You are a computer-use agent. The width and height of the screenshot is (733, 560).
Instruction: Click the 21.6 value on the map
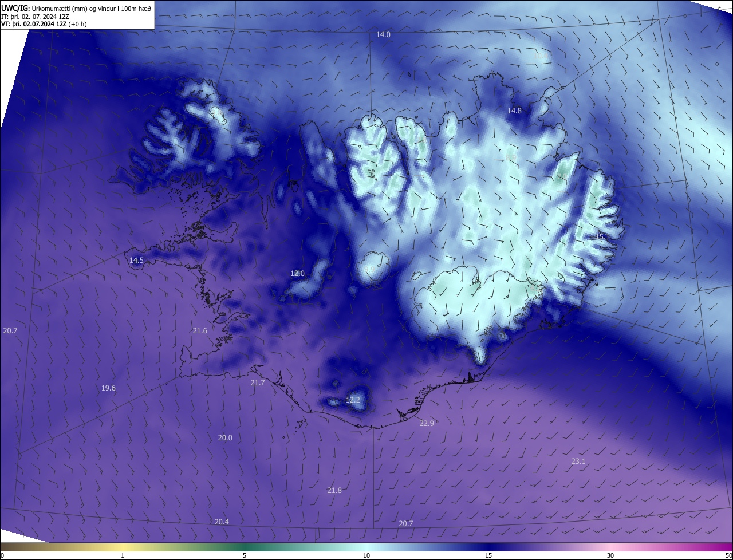[x=200, y=331]
